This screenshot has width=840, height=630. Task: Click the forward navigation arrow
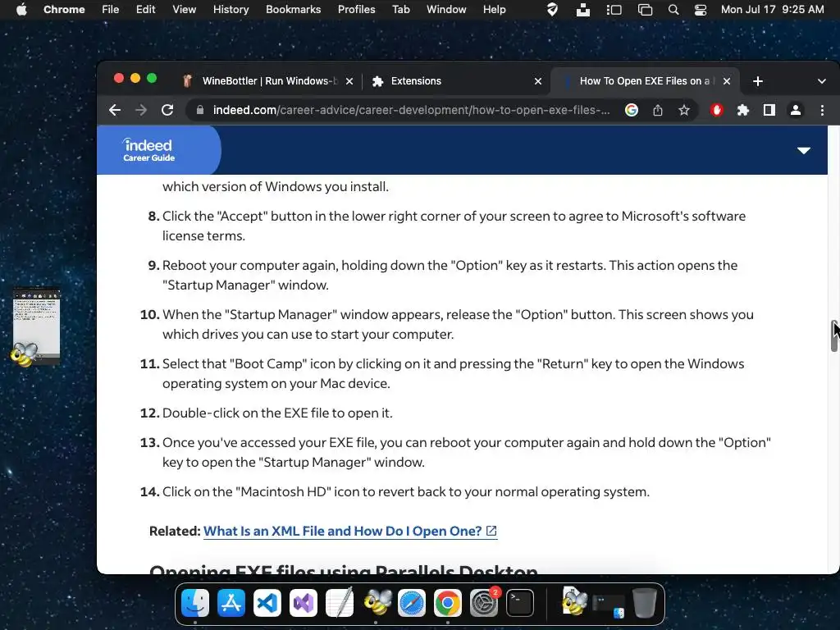(141, 111)
